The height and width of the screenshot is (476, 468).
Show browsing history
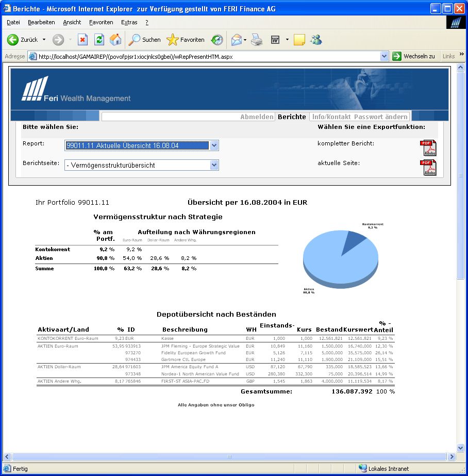pos(217,40)
